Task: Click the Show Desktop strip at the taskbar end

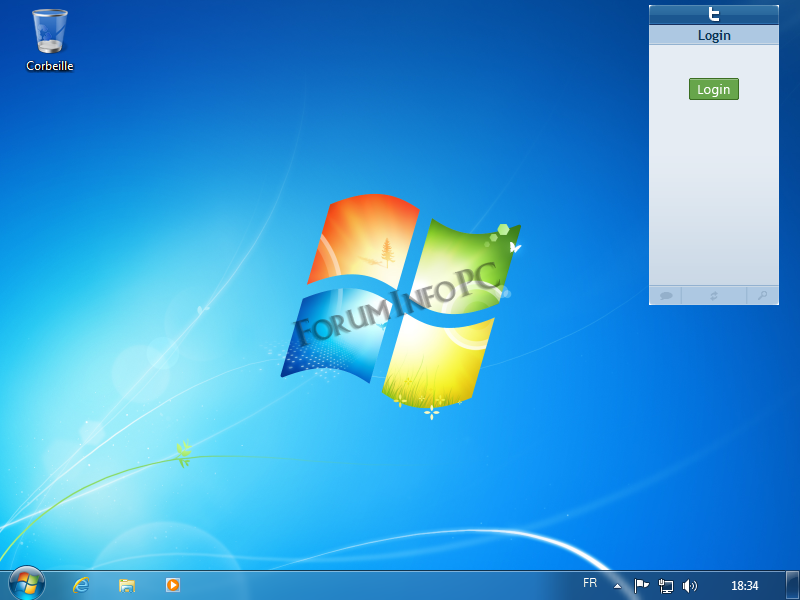Action: [x=792, y=585]
